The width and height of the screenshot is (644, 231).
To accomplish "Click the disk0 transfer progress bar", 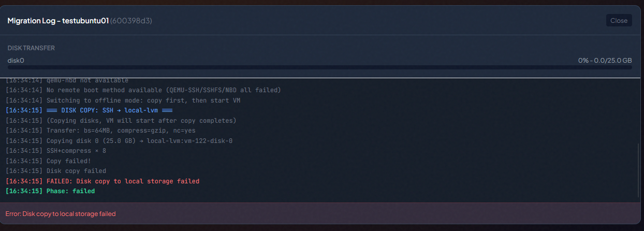I will coord(319,67).
